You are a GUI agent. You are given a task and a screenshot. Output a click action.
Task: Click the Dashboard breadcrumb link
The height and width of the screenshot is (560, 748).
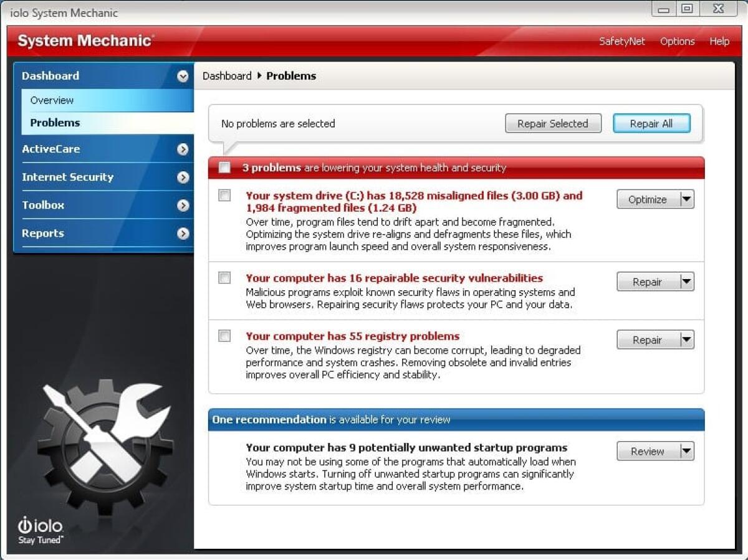click(x=227, y=76)
